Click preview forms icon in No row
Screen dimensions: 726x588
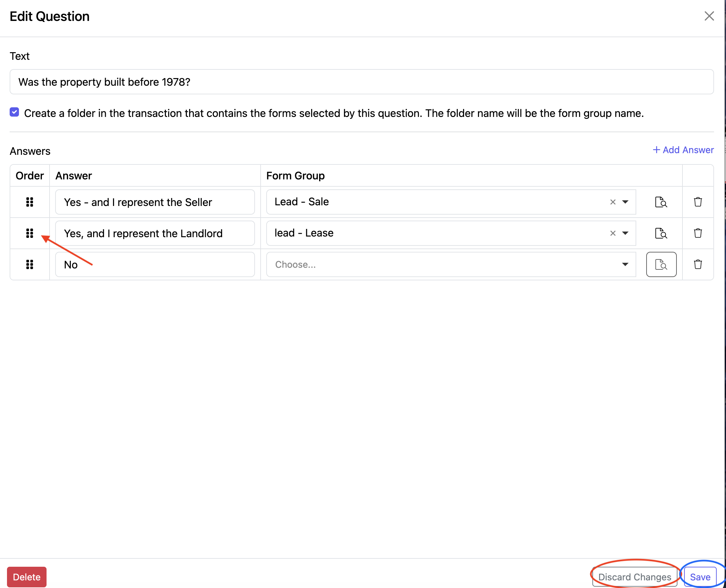click(x=661, y=264)
